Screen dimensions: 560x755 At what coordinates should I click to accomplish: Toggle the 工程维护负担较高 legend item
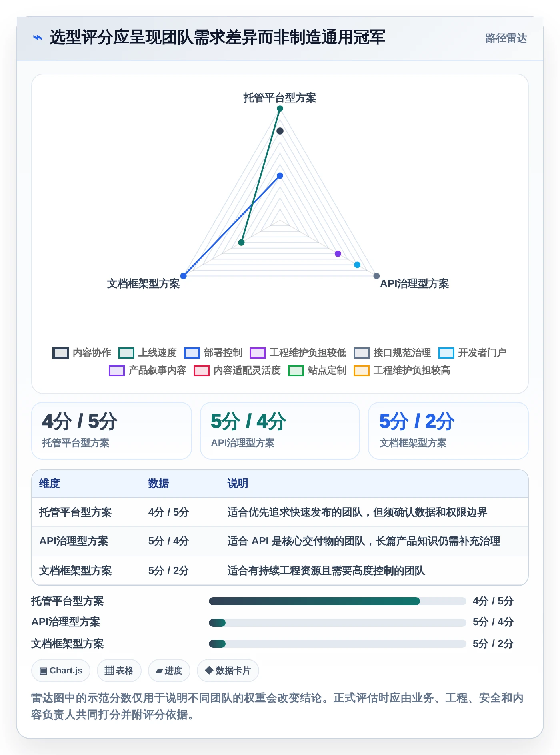tap(402, 370)
